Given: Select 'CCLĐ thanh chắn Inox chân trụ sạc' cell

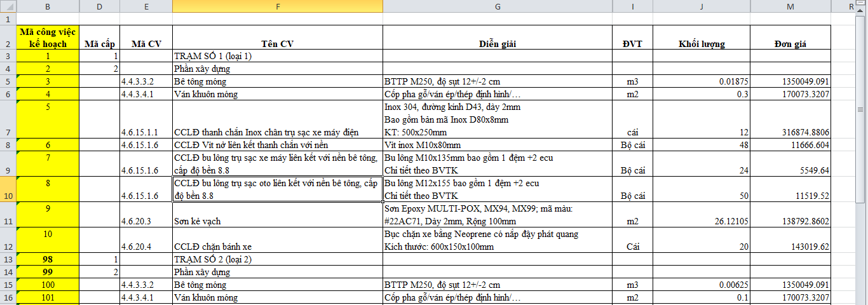Looking at the screenshot, I should (x=277, y=119).
